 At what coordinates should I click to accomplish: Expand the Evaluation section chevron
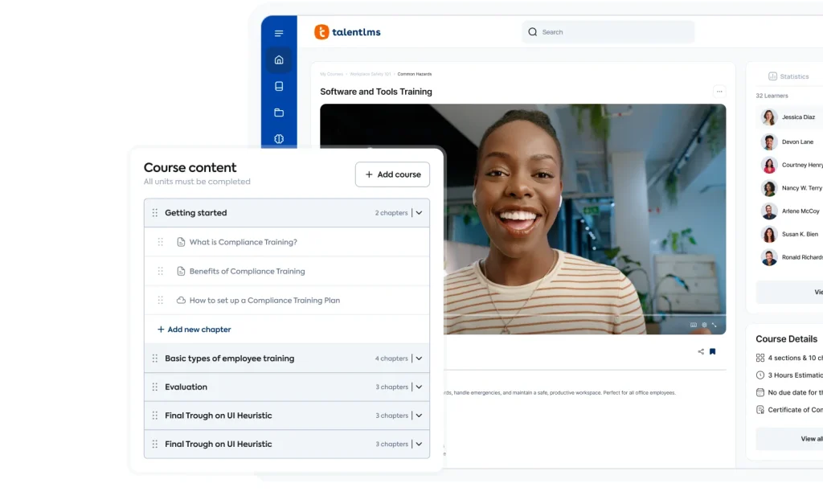419,387
